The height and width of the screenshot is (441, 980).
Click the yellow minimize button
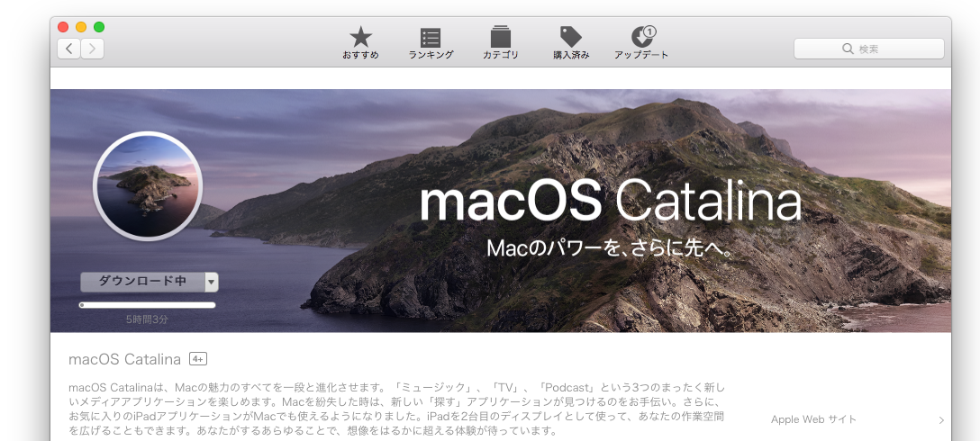click(x=81, y=27)
